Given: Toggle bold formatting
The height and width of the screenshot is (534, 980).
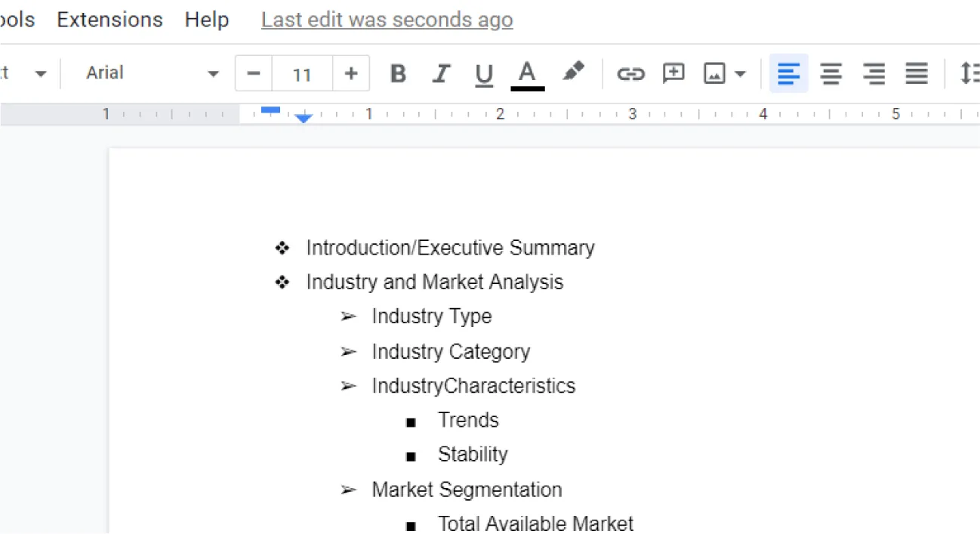Looking at the screenshot, I should click(398, 73).
